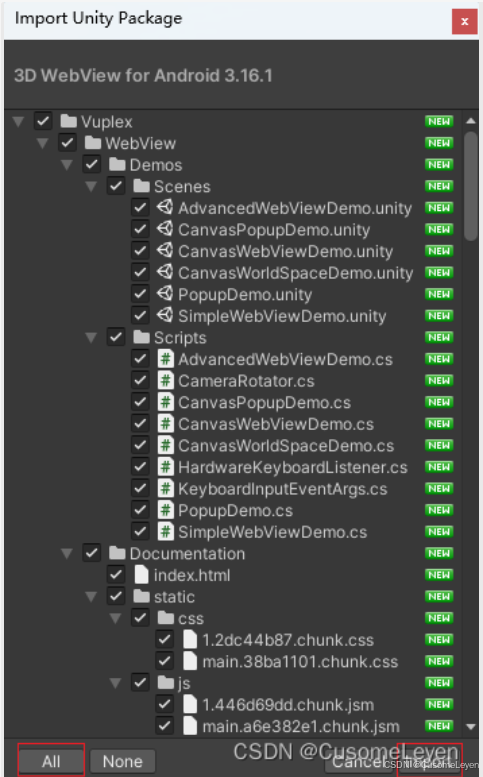Click the Demos folder icon
Image resolution: width=483 pixels, height=777 pixels.
click(x=117, y=165)
